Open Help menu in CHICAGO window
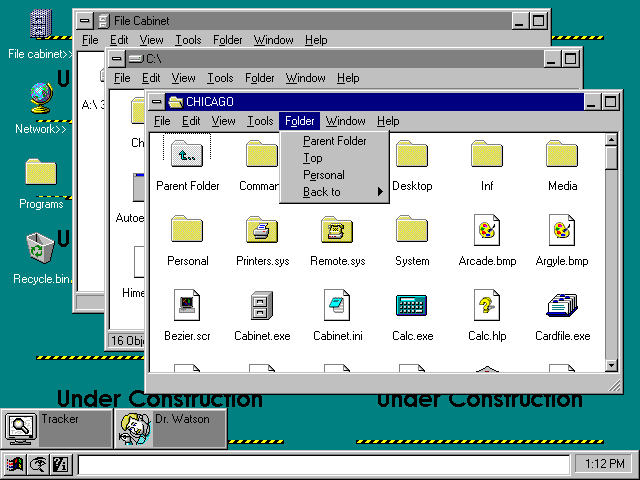Screen dimensions: 640x480 tap(388, 121)
